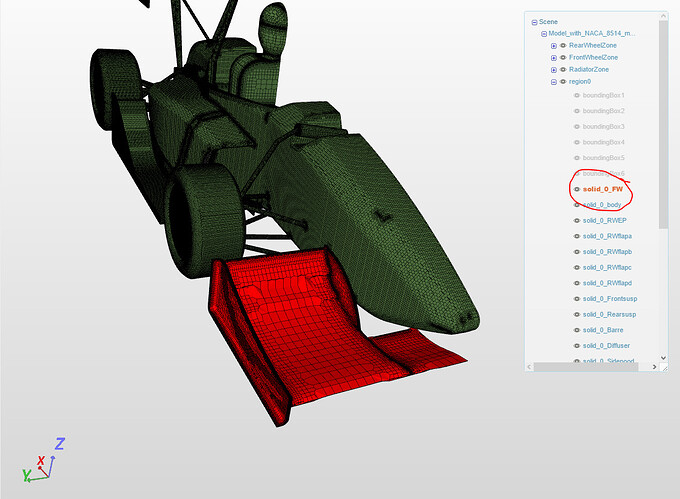
Task: Select solid_0_Rearsusp label in tree
Action: (x=609, y=314)
